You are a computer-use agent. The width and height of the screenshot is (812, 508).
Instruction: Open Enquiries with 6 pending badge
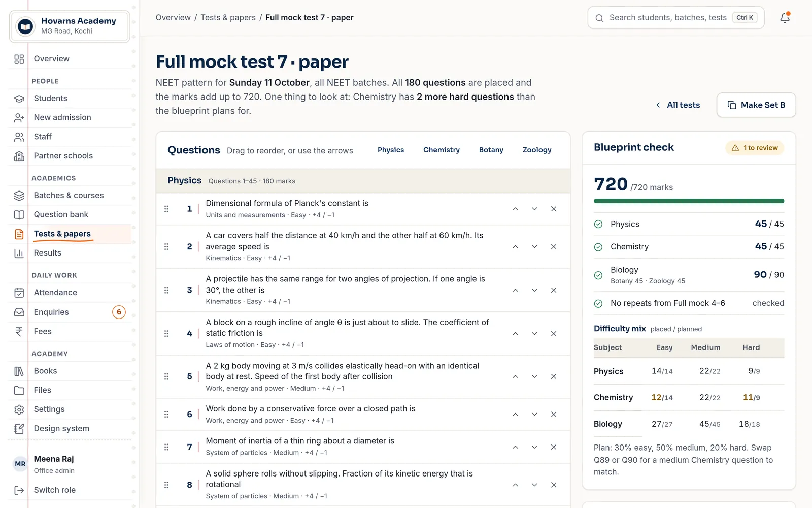(x=70, y=312)
